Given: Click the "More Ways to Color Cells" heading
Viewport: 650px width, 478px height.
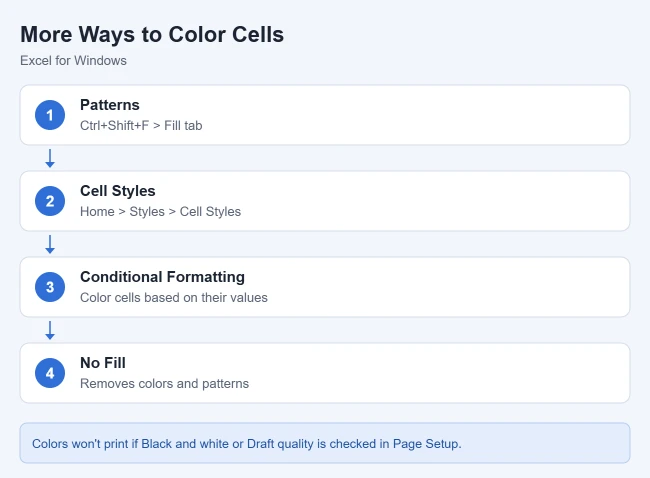Looking at the screenshot, I should 152,34.
